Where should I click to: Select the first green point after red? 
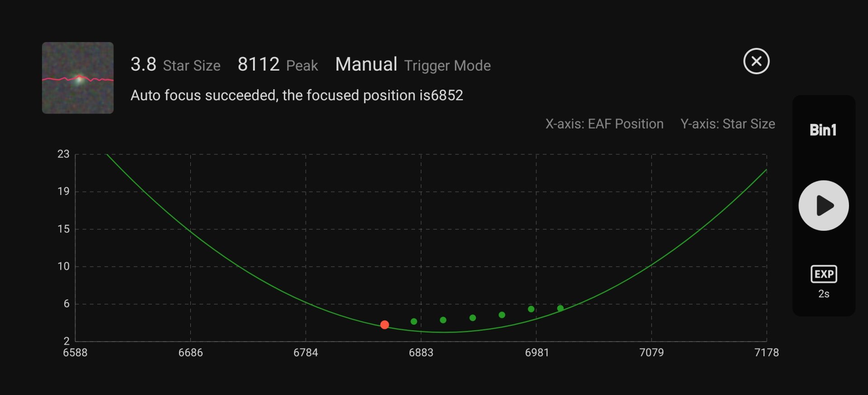pyautogui.click(x=414, y=321)
